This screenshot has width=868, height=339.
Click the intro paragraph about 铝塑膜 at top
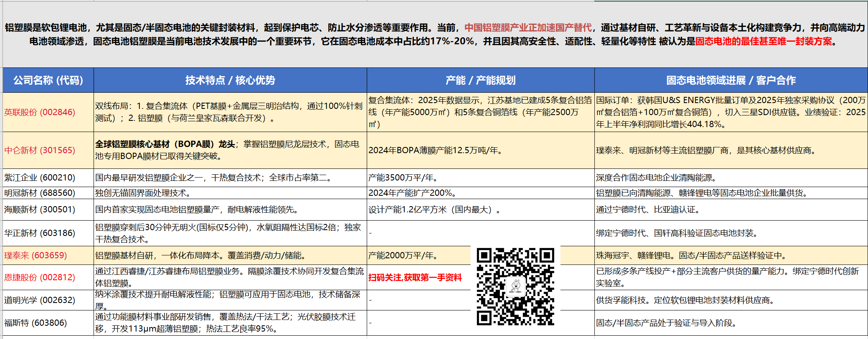pyautogui.click(x=435, y=34)
